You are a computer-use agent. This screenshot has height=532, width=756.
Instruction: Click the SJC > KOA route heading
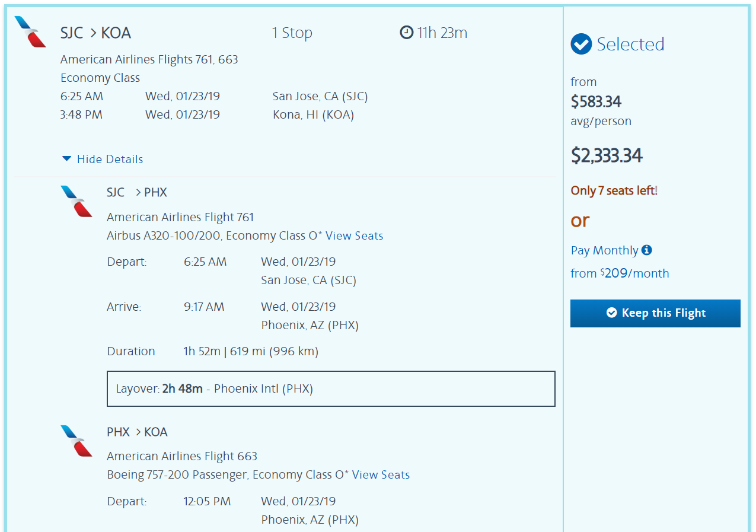pyautogui.click(x=95, y=33)
